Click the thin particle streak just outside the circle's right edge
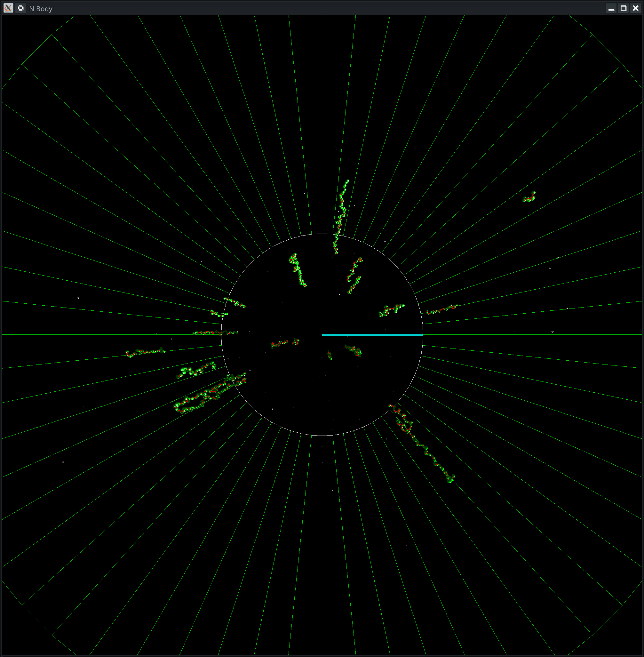Screen dimensions: 644x657 click(x=442, y=309)
